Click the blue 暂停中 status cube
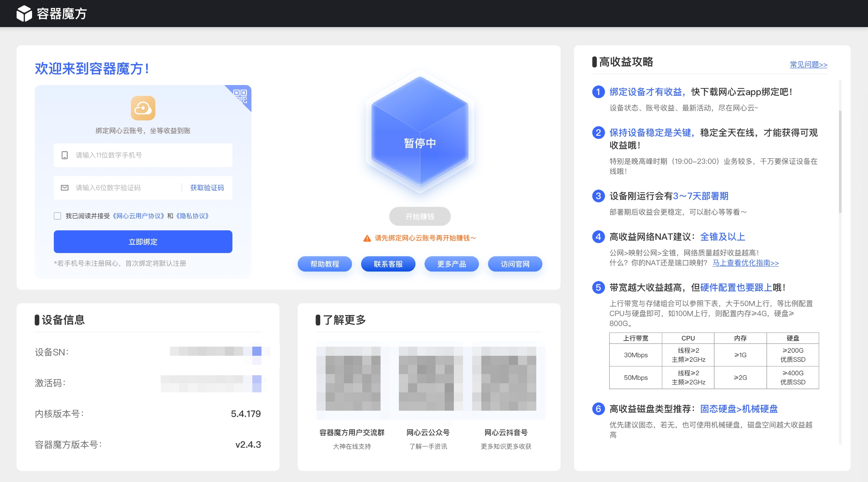Viewport: 868px width, 482px height. pyautogui.click(x=420, y=132)
